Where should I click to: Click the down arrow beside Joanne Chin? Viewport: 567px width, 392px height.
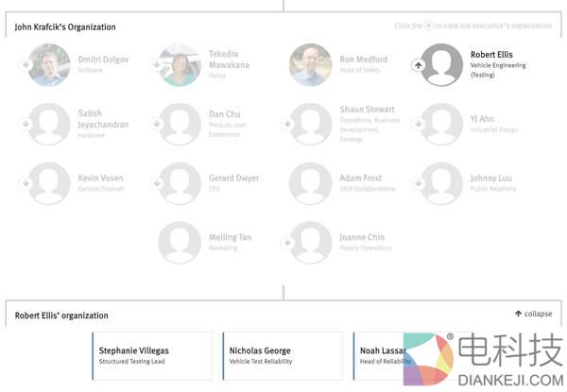click(x=287, y=242)
